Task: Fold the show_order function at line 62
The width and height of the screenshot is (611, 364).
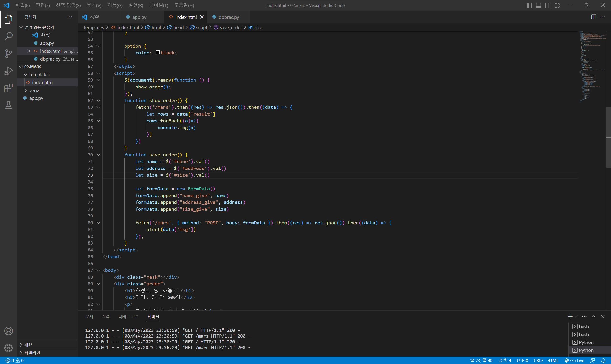Action: 99,100
